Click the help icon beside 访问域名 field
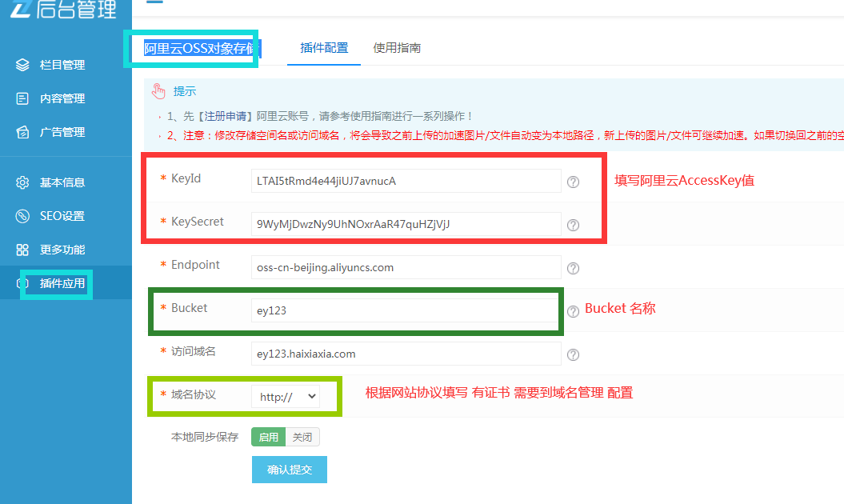Viewport: 844px width, 504px height. (573, 354)
